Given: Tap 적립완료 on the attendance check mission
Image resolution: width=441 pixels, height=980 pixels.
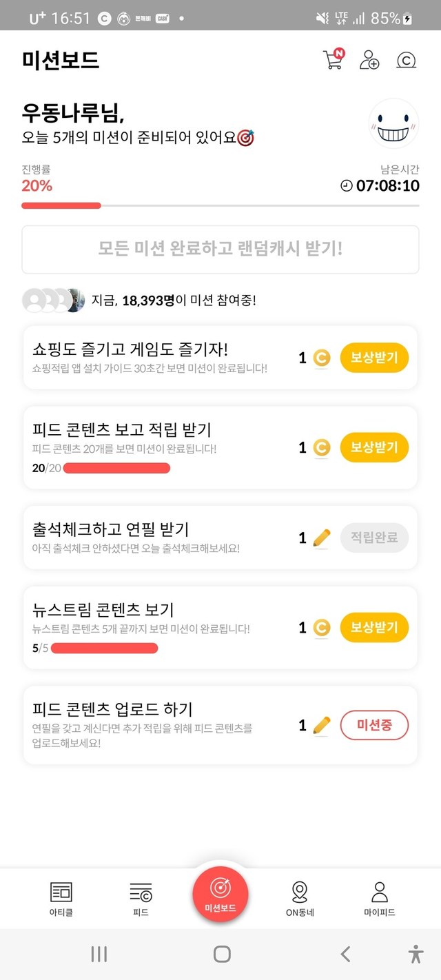Looking at the screenshot, I should 374,538.
